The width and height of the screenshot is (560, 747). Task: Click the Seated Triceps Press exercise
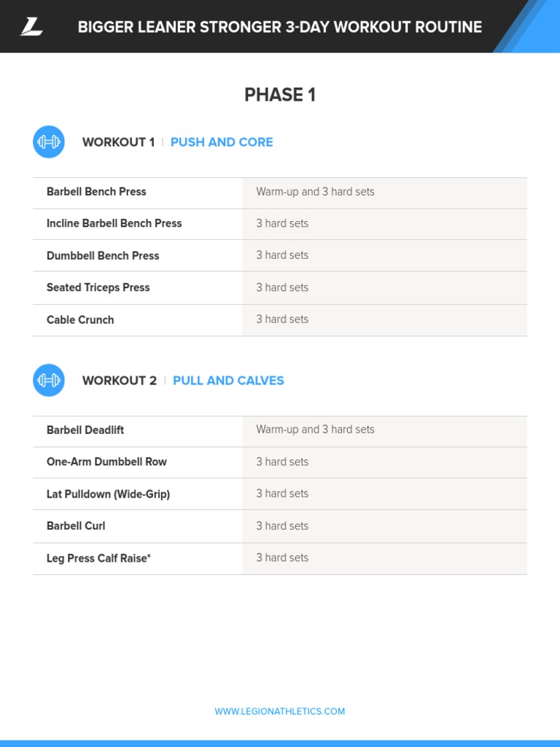click(98, 287)
